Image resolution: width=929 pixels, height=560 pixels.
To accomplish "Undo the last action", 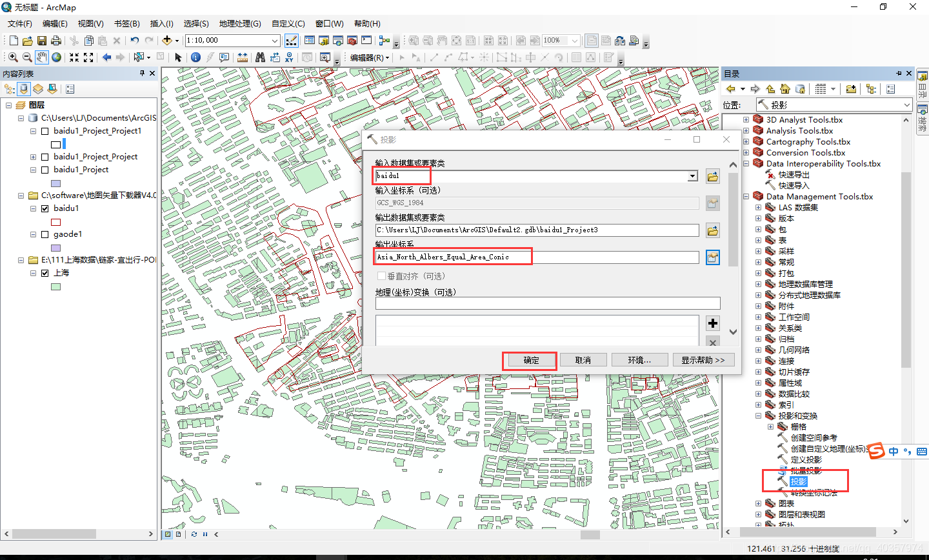I will pos(134,40).
